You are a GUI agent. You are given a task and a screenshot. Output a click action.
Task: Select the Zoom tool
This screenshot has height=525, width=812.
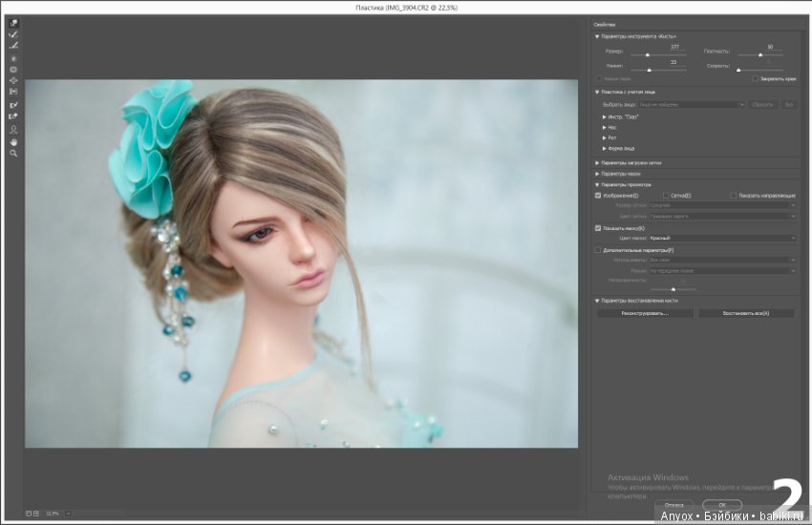(13, 154)
